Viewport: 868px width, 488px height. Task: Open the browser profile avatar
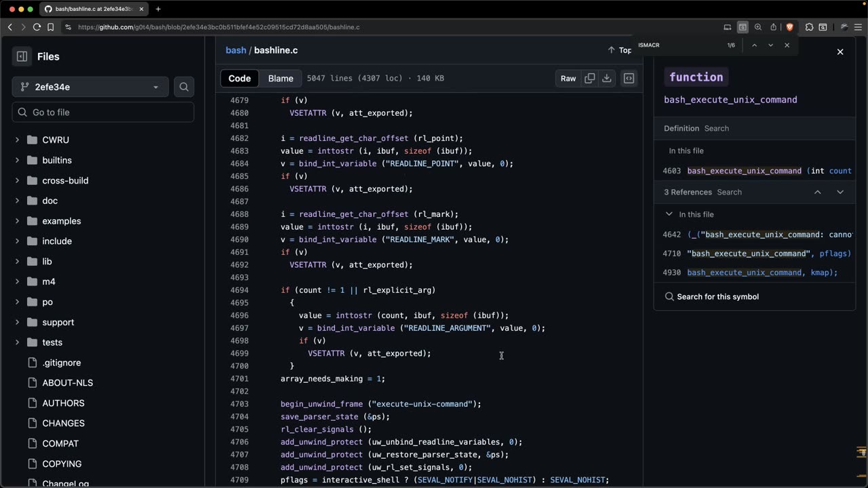click(844, 27)
